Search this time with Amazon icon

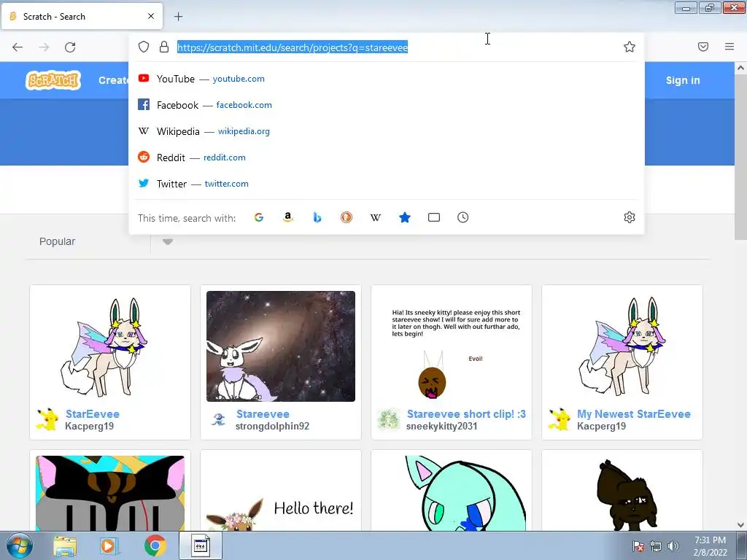(287, 217)
